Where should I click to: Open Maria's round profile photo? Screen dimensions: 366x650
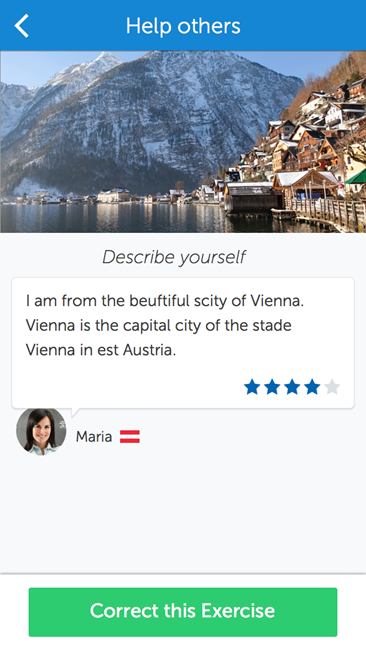pos(41,432)
